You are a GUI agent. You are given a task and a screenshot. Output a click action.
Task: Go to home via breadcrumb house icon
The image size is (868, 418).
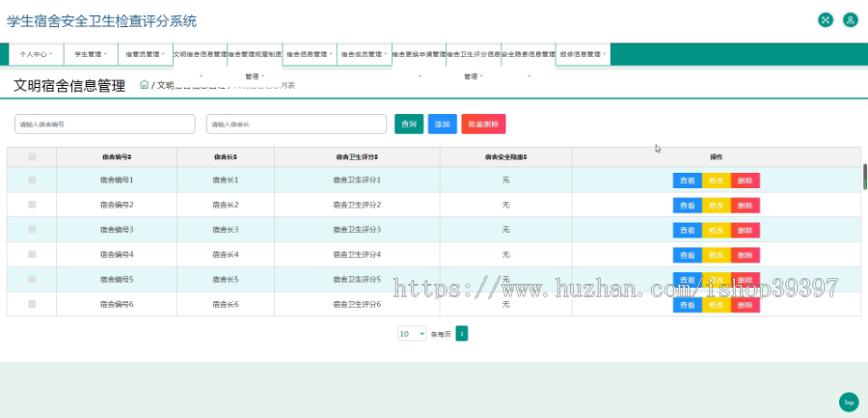pyautogui.click(x=144, y=84)
